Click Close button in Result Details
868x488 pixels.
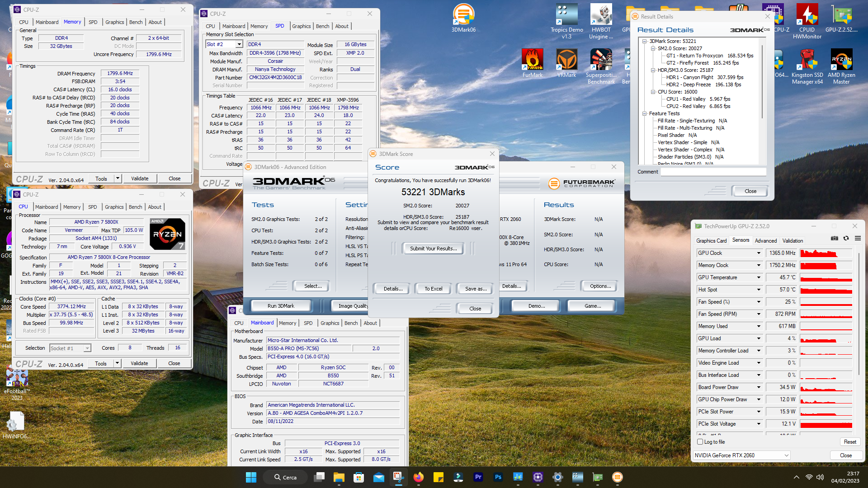[750, 191]
